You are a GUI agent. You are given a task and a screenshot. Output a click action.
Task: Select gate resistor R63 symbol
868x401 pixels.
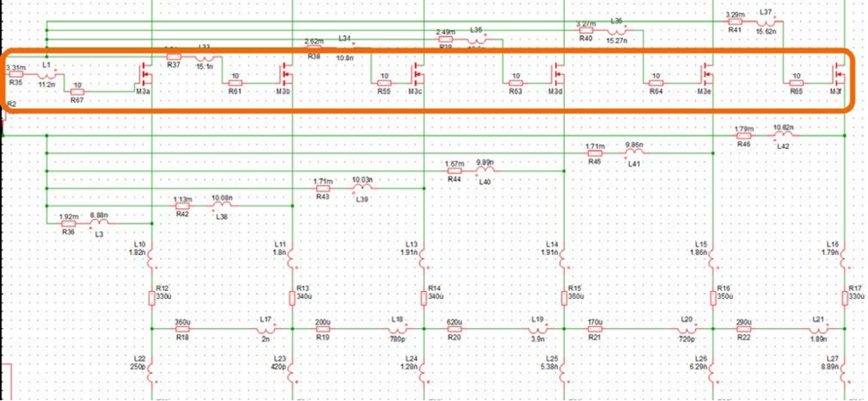pos(516,83)
